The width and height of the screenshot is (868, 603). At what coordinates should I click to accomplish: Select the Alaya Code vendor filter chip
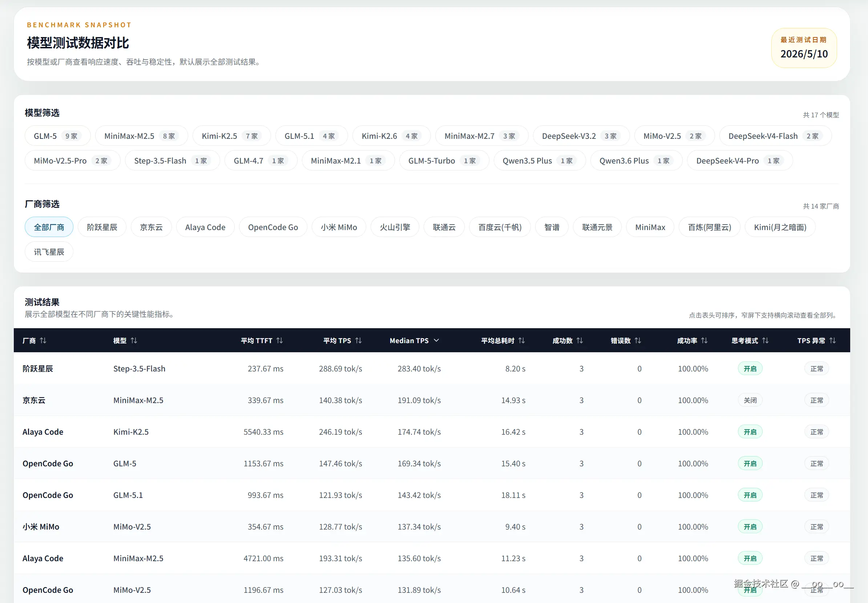tap(205, 227)
